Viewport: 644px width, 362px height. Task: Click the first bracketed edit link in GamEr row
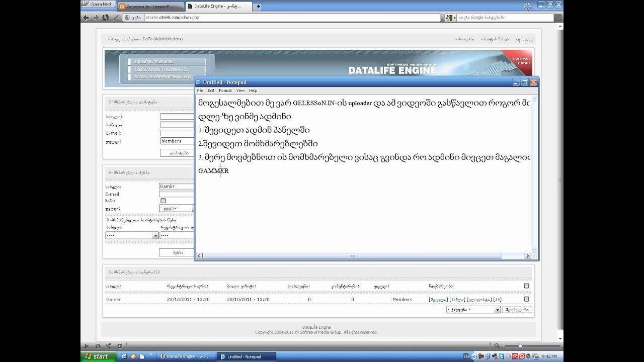pos(438,299)
